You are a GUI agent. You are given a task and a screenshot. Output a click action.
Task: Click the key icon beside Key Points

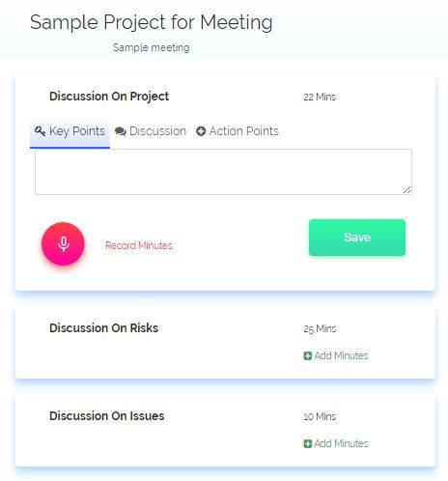point(40,131)
